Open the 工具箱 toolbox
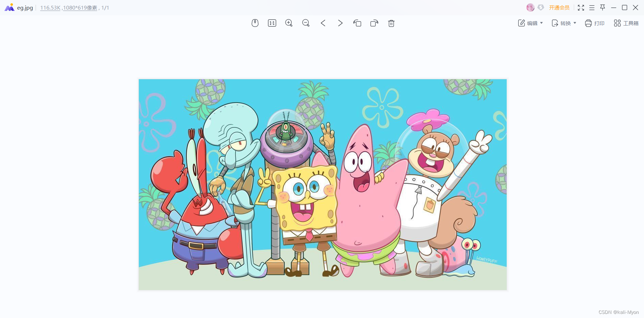This screenshot has width=644, height=318. 626,23
